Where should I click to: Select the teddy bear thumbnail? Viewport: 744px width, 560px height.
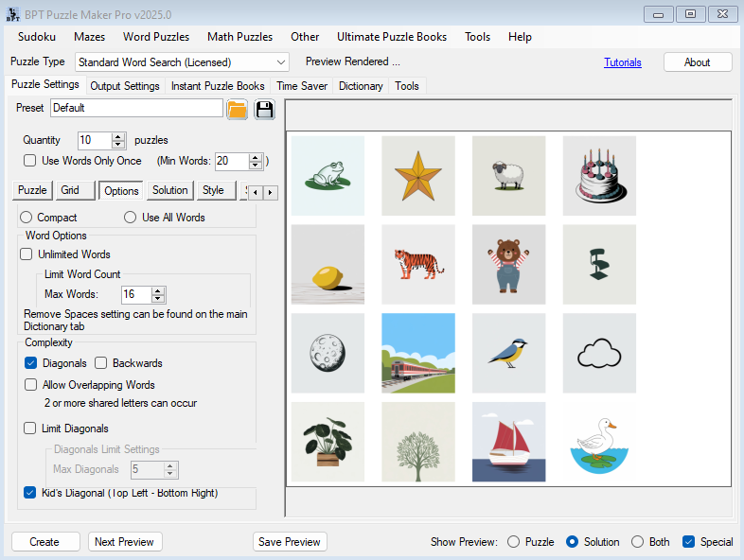508,264
